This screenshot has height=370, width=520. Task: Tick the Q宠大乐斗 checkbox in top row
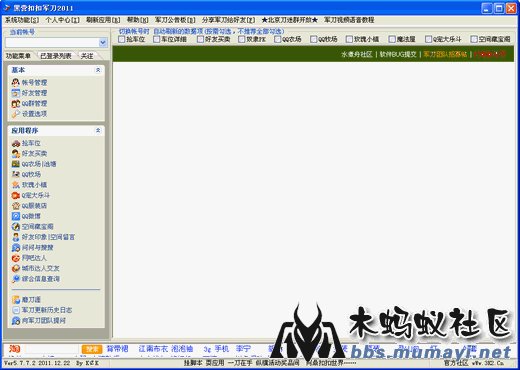coord(428,39)
